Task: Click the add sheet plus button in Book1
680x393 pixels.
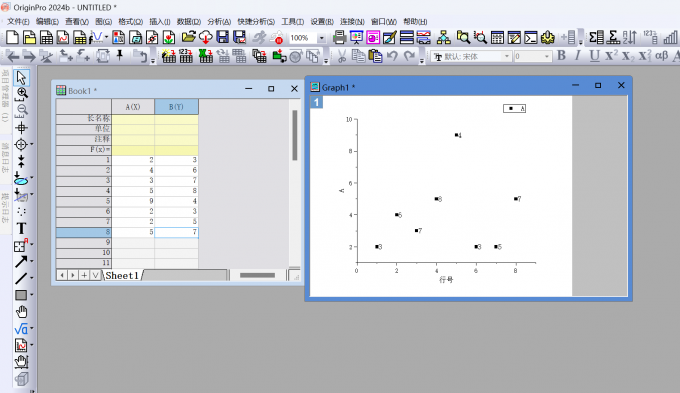Action: pyautogui.click(x=84, y=275)
